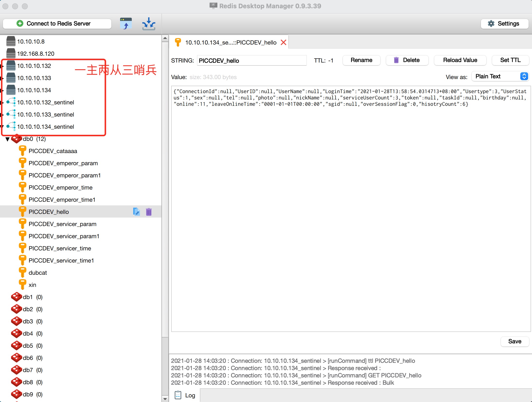Open the Settings dialog
The width and height of the screenshot is (532, 402).
coord(505,24)
